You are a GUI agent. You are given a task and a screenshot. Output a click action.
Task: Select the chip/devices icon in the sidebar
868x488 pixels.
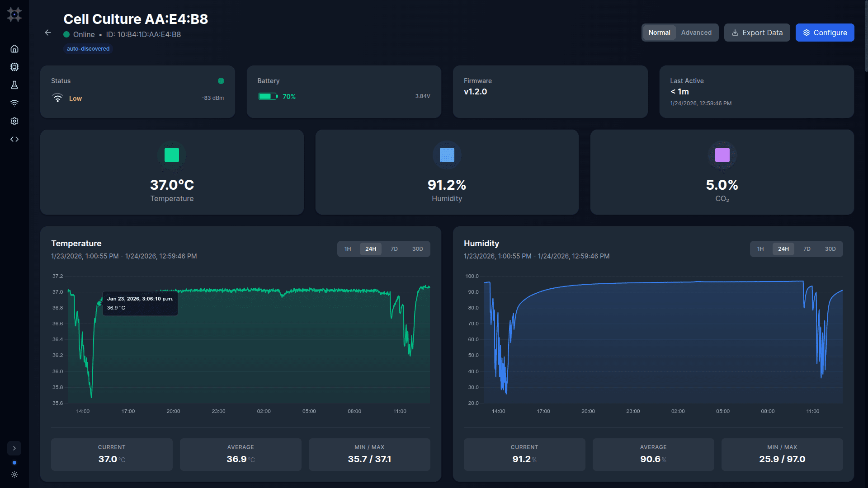pyautogui.click(x=14, y=67)
